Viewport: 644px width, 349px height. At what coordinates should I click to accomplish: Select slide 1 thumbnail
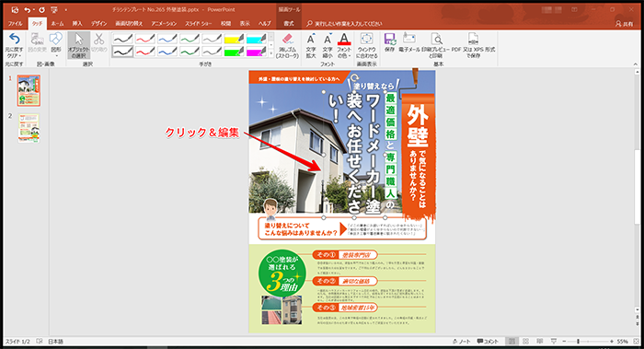point(29,90)
